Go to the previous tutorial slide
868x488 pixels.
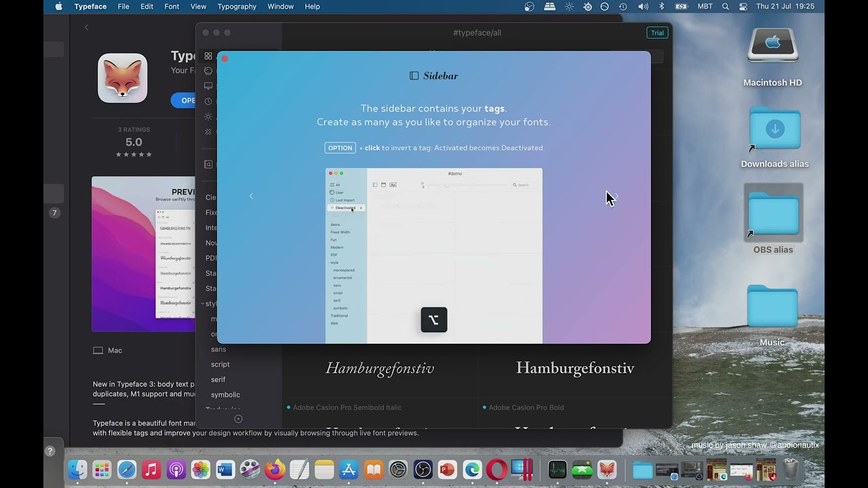coord(251,196)
